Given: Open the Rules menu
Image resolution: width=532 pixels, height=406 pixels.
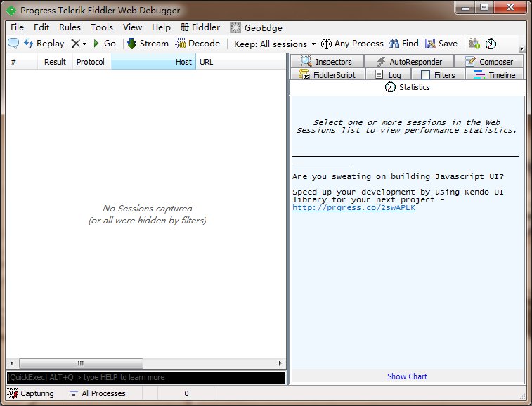Looking at the screenshot, I should coord(70,27).
